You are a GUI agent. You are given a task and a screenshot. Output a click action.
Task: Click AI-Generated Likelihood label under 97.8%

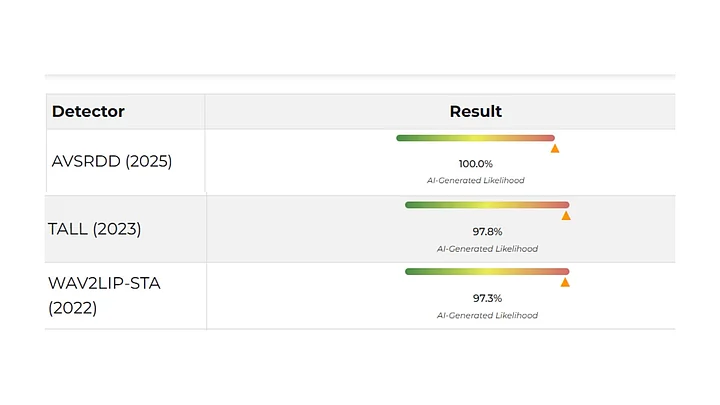[x=487, y=248]
